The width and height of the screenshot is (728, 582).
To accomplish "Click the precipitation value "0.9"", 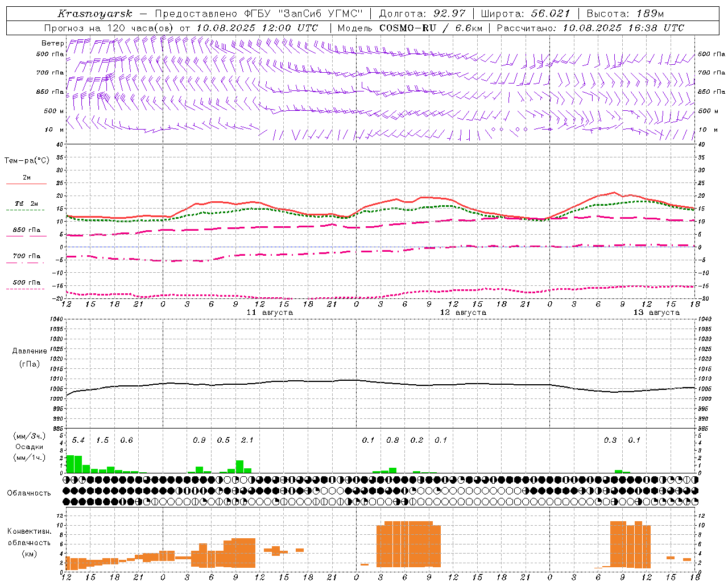I will 199,440.
